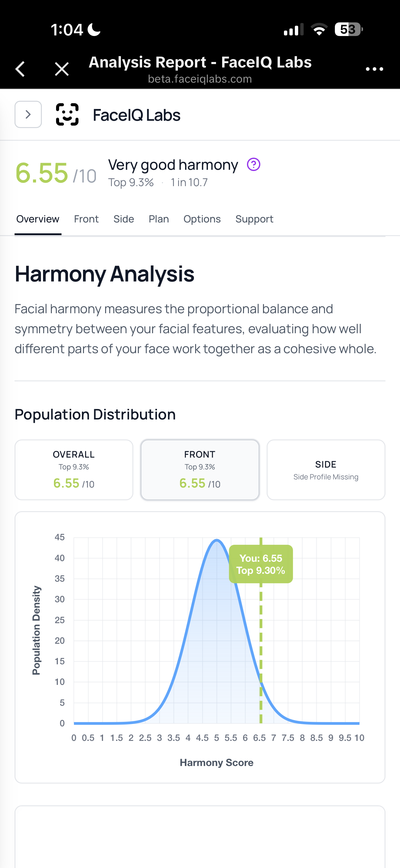Select the FRONT distribution card
The height and width of the screenshot is (868, 400).
tap(200, 470)
